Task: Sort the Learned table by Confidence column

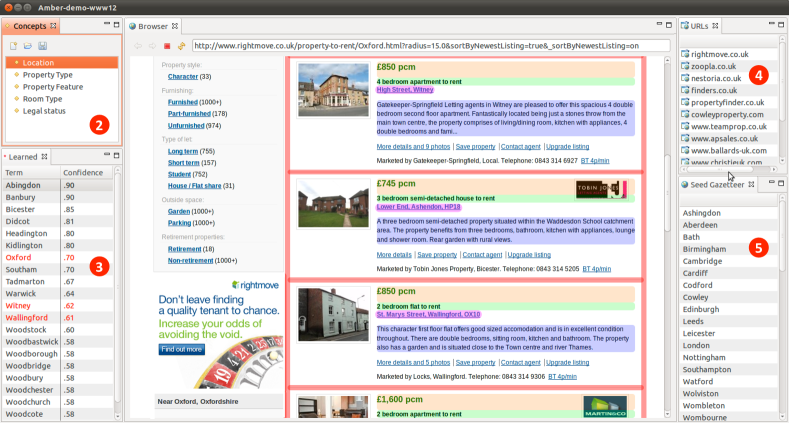Action: click(x=84, y=171)
